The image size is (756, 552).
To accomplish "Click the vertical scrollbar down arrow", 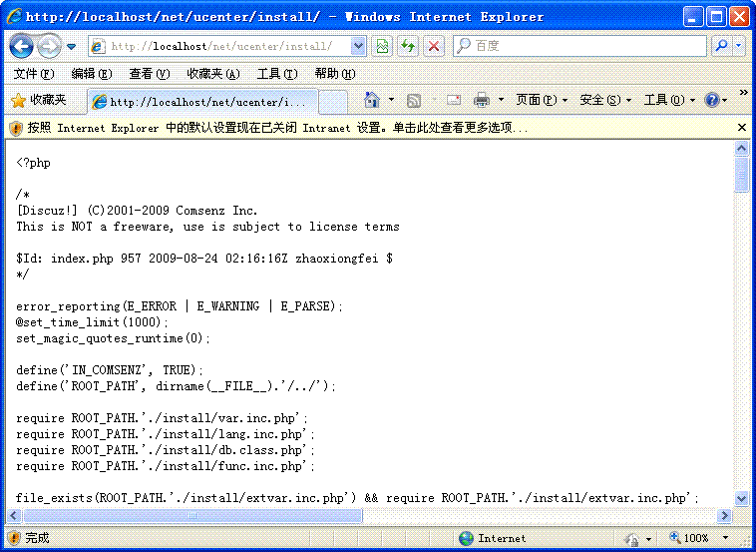I will click(x=741, y=498).
